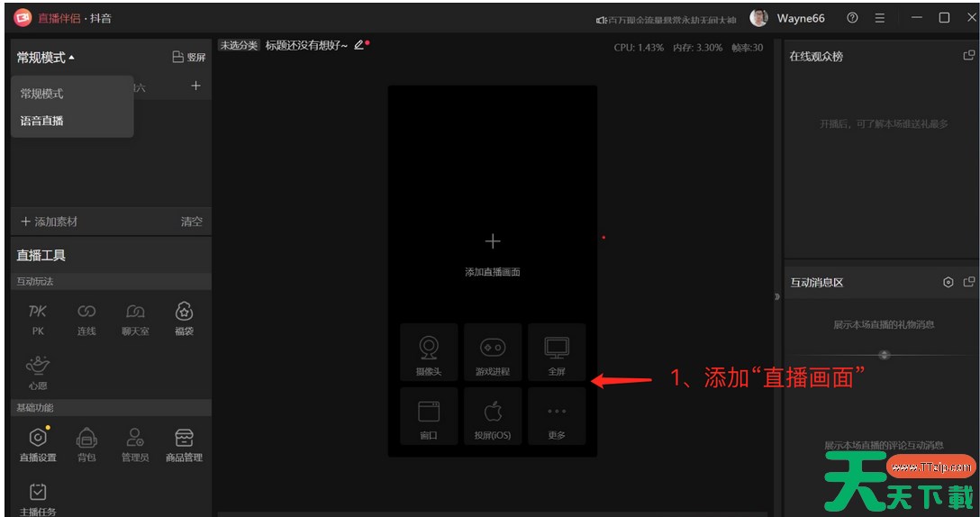Click the 帧率:30 frame rate readout
Image resolution: width=980 pixels, height=517 pixels.
tap(747, 48)
